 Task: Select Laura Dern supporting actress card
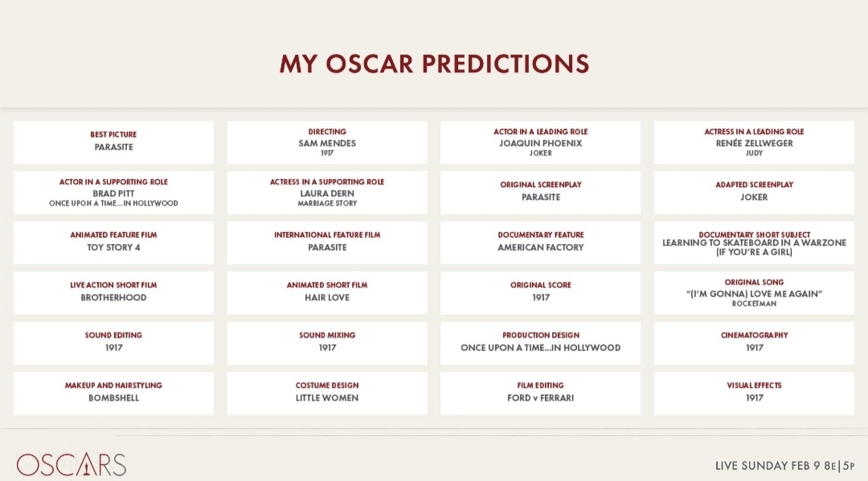327,193
